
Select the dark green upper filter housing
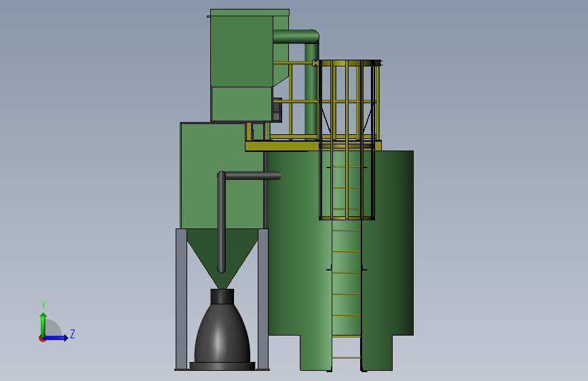click(241, 51)
